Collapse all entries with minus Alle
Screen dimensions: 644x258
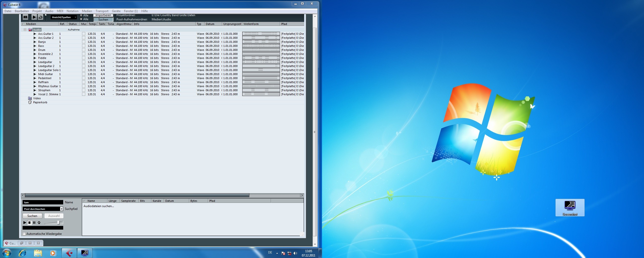click(84, 19)
